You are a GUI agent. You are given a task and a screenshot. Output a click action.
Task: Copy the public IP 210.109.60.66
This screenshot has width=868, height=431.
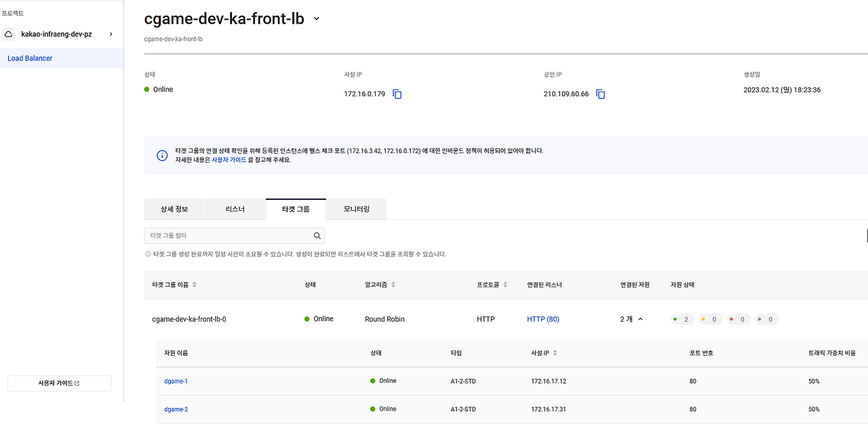(x=601, y=94)
